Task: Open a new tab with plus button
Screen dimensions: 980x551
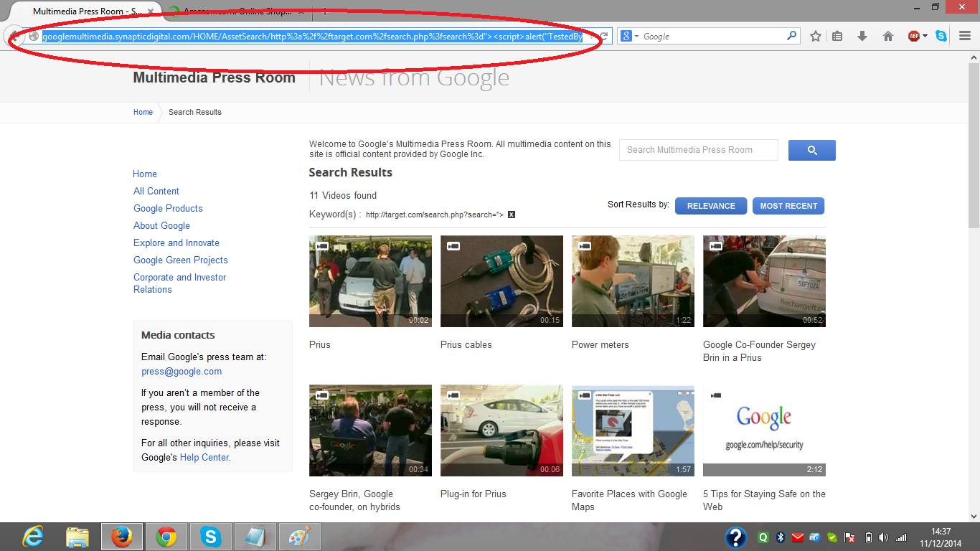Action: pos(324,11)
